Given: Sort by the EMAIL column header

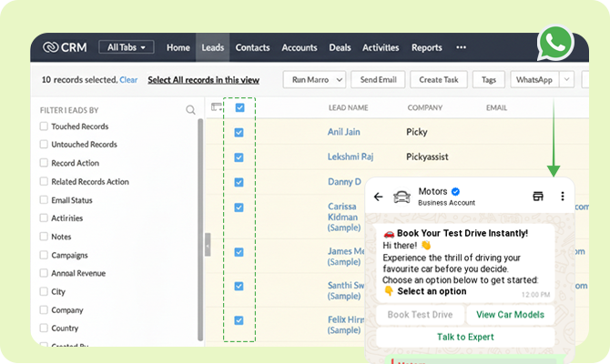Looking at the screenshot, I should 496,107.
